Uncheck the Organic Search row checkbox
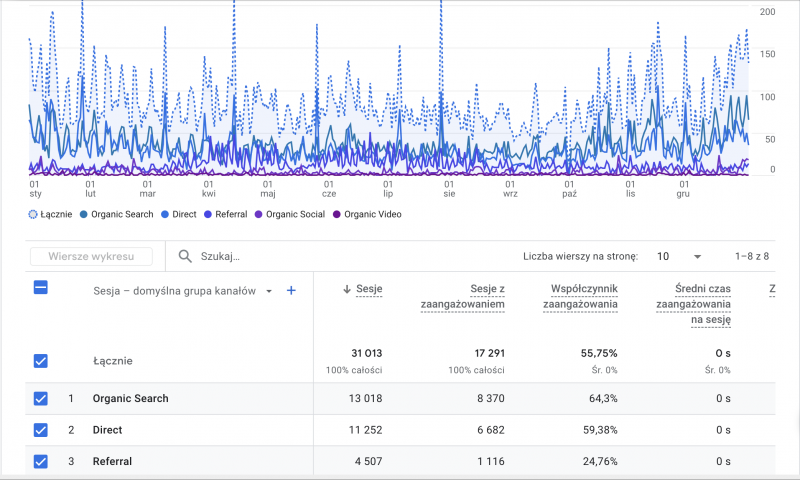 tap(41, 398)
